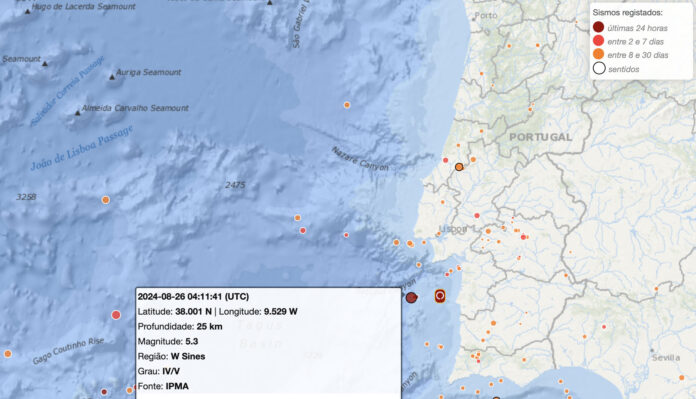Click the large dark red marker beside the info popup
The height and width of the screenshot is (399, 696).
(411, 297)
